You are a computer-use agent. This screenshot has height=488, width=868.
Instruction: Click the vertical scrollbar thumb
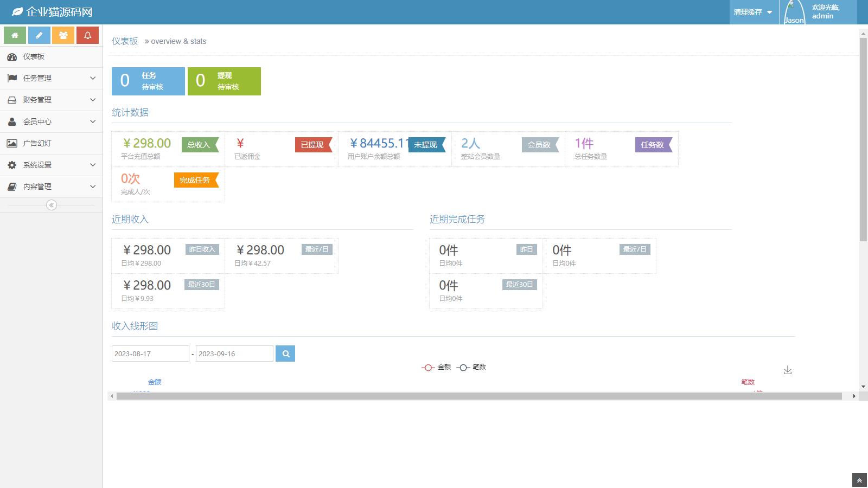coord(864,140)
